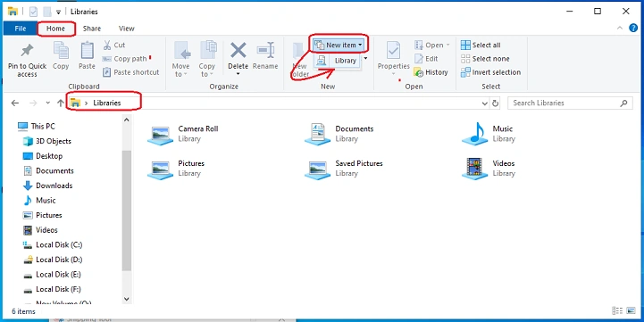The width and height of the screenshot is (644, 322).
Task: Click the Refresh button
Action: 496,103
